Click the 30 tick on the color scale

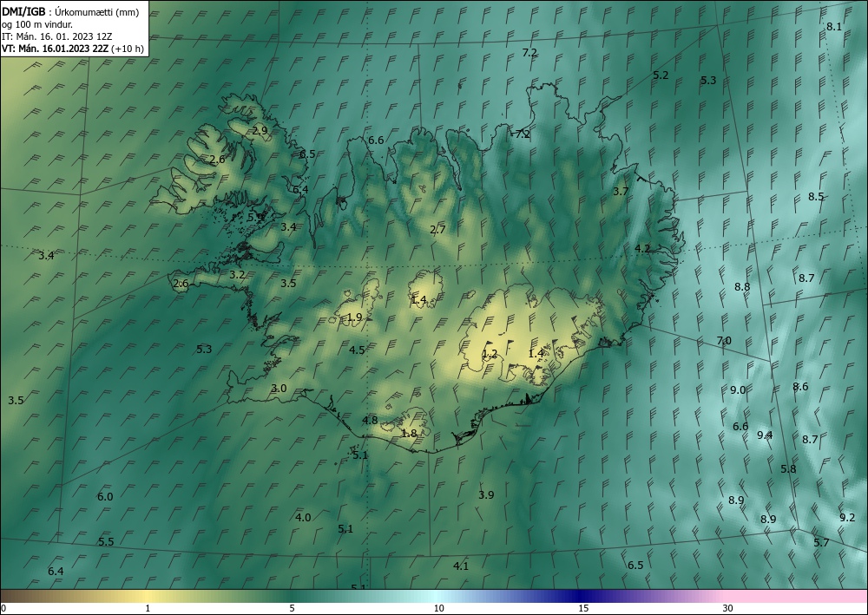point(728,608)
